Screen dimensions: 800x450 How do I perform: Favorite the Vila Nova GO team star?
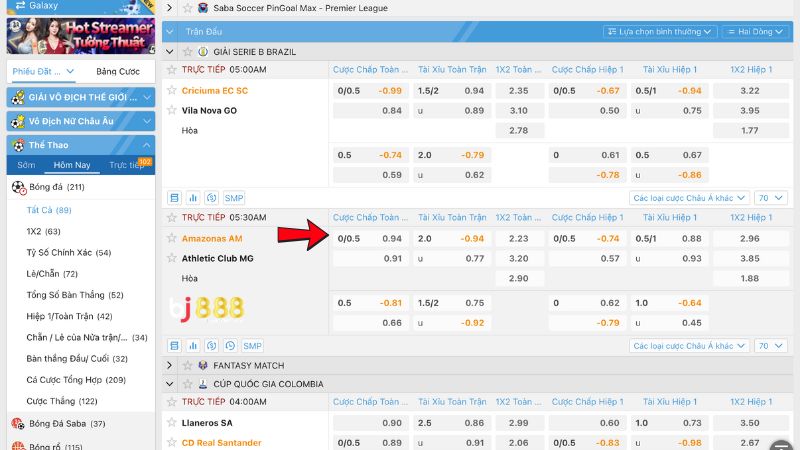pyautogui.click(x=172, y=110)
